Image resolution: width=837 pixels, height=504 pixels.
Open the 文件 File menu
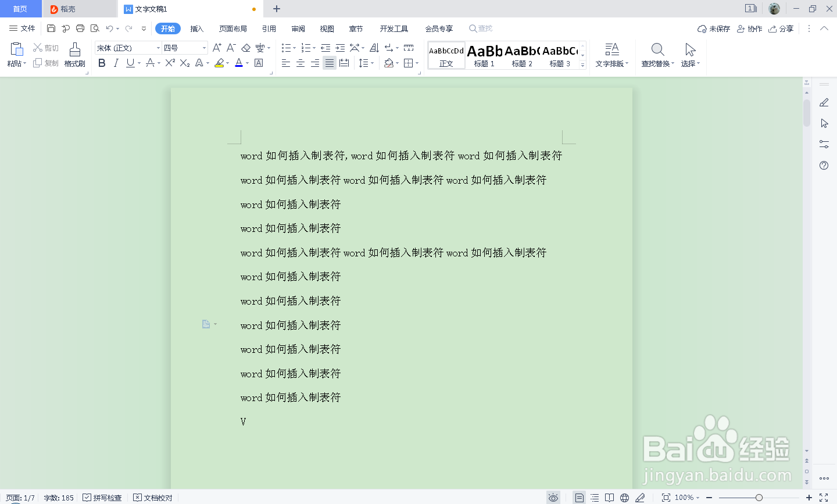(x=22, y=28)
